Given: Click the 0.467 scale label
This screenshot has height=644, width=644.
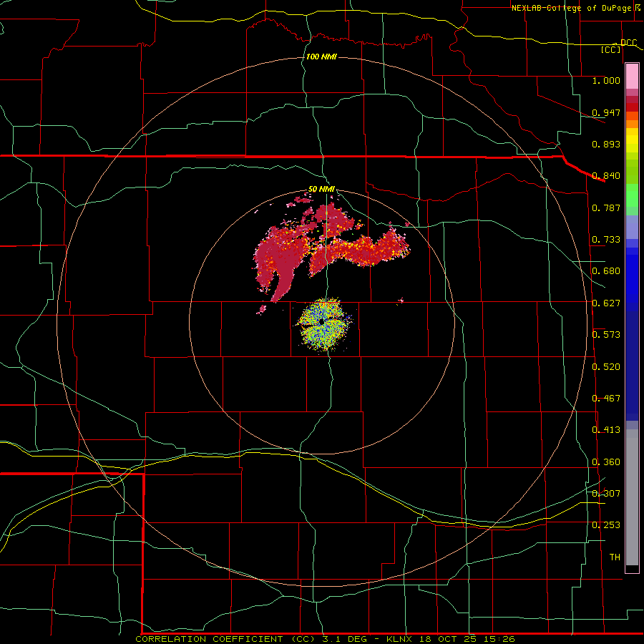Looking at the screenshot, I should (606, 399).
